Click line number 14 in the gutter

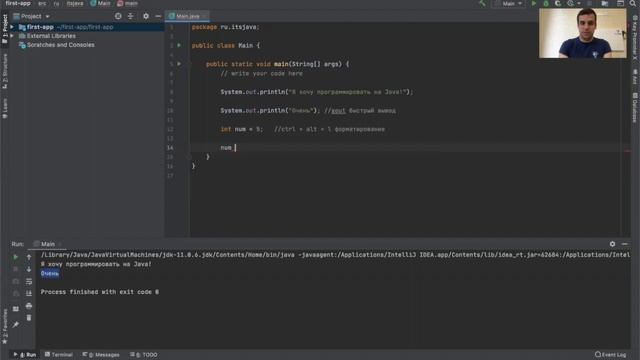[x=170, y=148]
